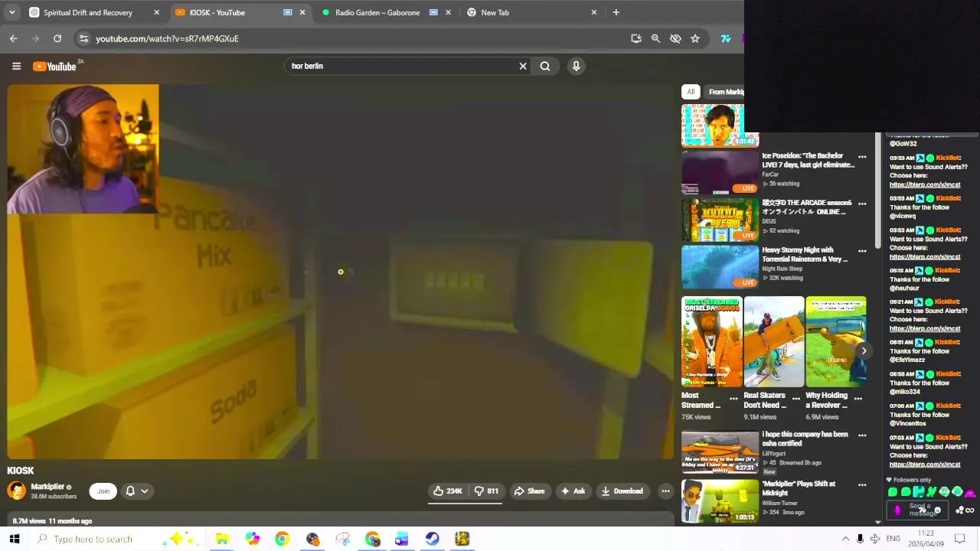Click the video player frame

pyautogui.click(x=340, y=272)
